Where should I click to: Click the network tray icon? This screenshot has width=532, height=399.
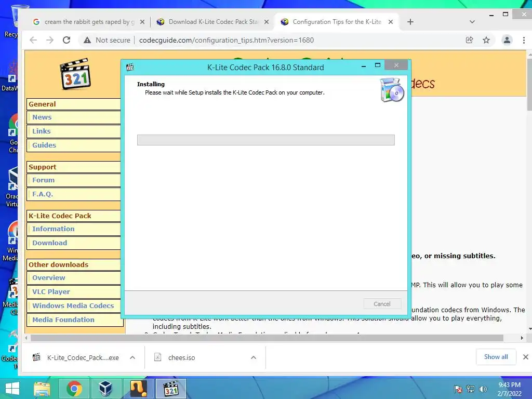[471, 389]
